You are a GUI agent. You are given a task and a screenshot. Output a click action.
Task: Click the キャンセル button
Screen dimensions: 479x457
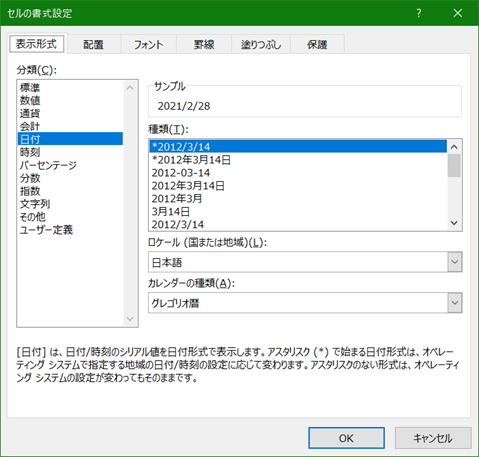[x=433, y=438]
